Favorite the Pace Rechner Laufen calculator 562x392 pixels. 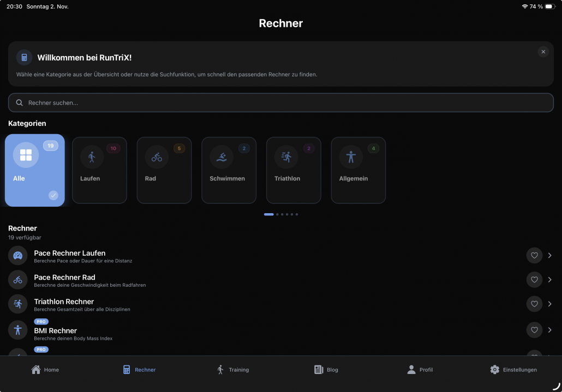pos(534,255)
